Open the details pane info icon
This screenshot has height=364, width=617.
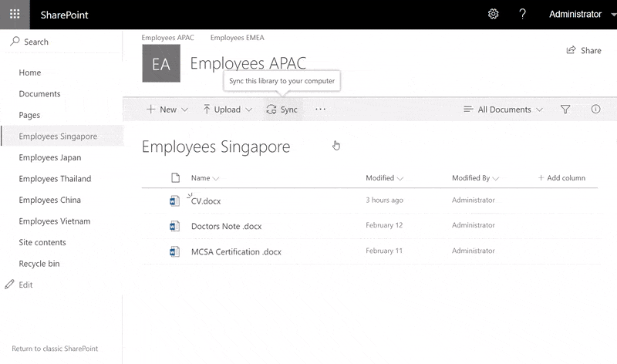(595, 110)
